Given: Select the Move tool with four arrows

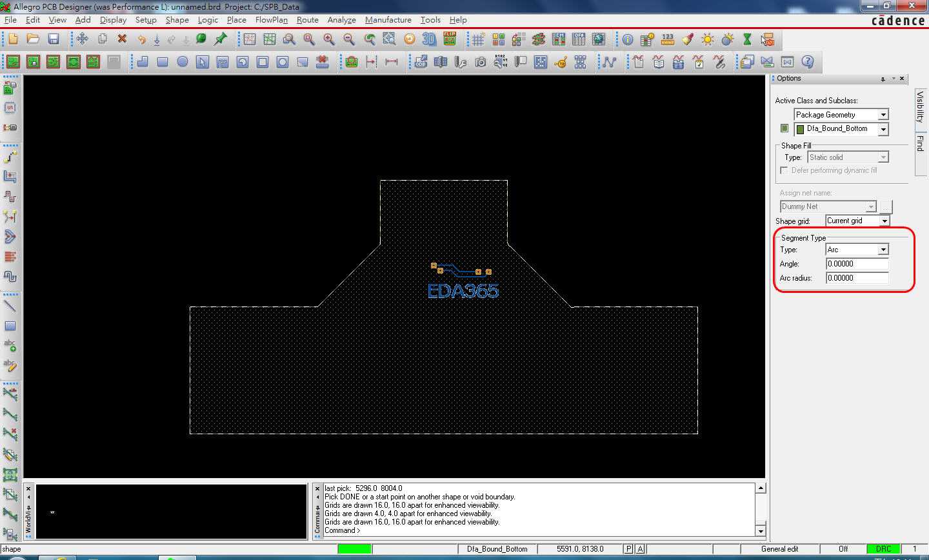Looking at the screenshot, I should 82,39.
